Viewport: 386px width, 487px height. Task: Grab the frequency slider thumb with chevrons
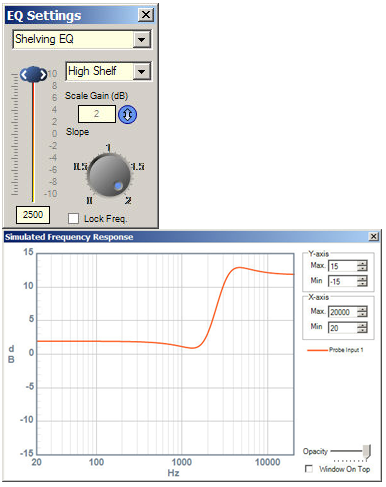pyautogui.click(x=33, y=74)
